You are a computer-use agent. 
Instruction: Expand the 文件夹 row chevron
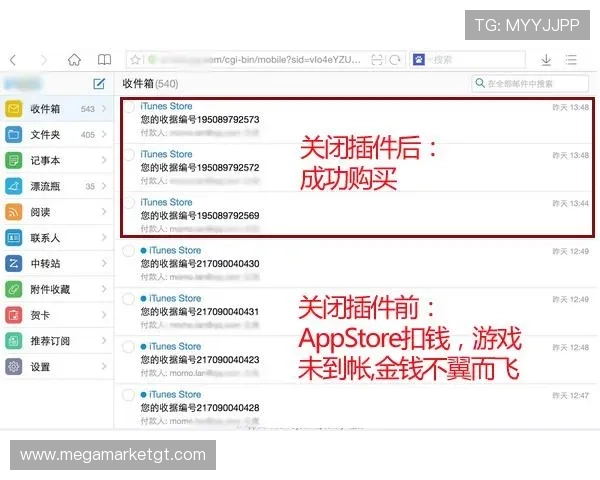point(104,134)
